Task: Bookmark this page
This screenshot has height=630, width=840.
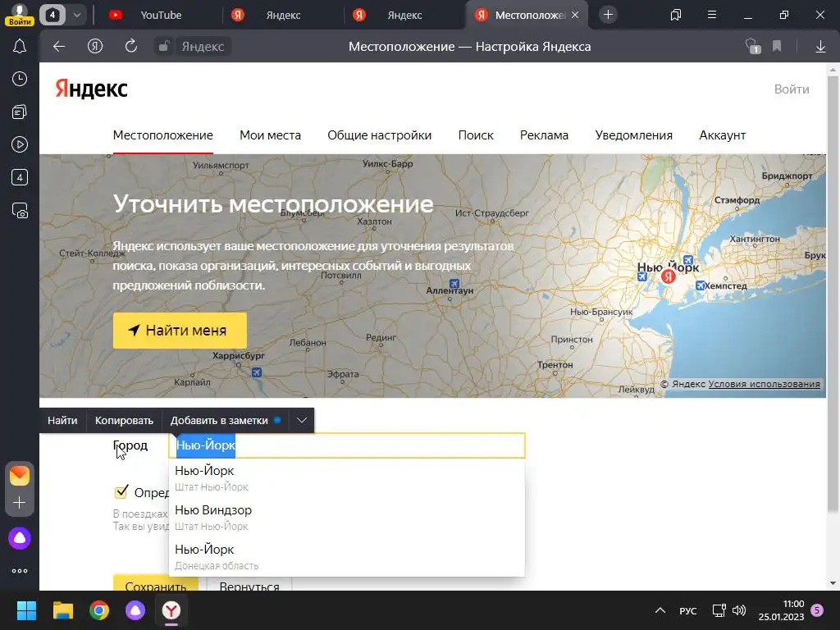Action: click(777, 47)
